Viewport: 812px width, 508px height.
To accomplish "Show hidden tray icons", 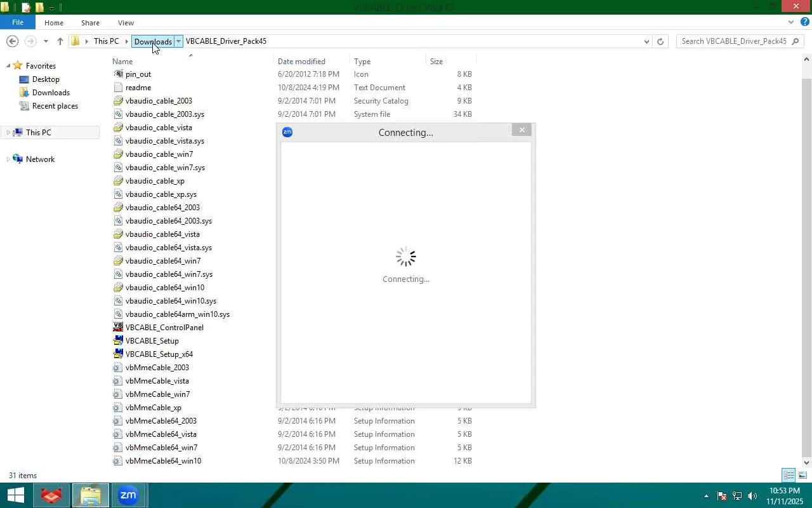I will click(x=706, y=496).
